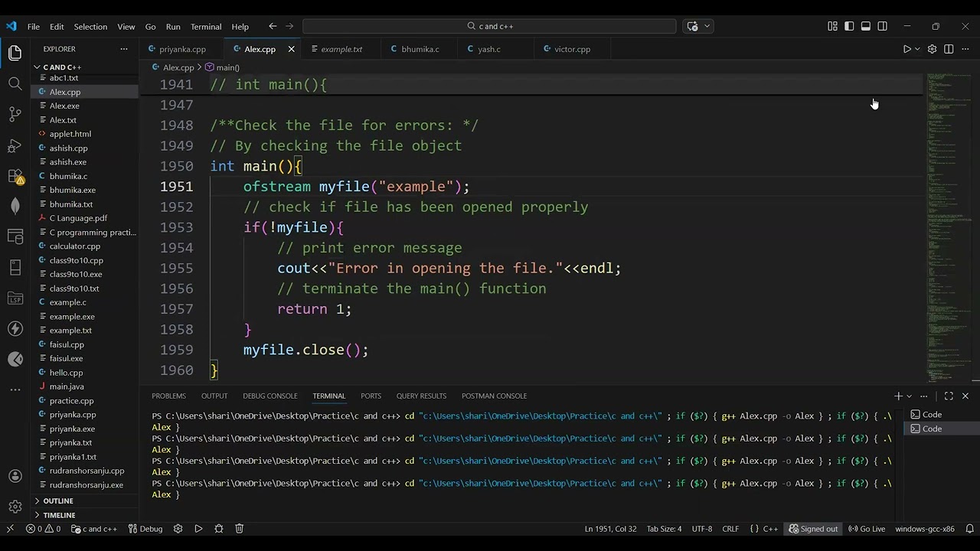Click main() in the breadcrumb
The height and width of the screenshot is (551, 980).
tap(222, 67)
